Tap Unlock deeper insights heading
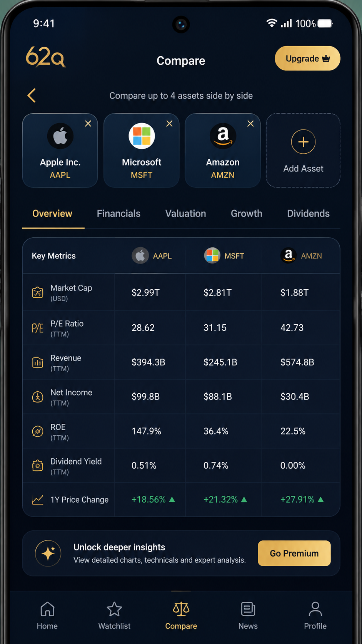The image size is (362, 644). coord(119,547)
